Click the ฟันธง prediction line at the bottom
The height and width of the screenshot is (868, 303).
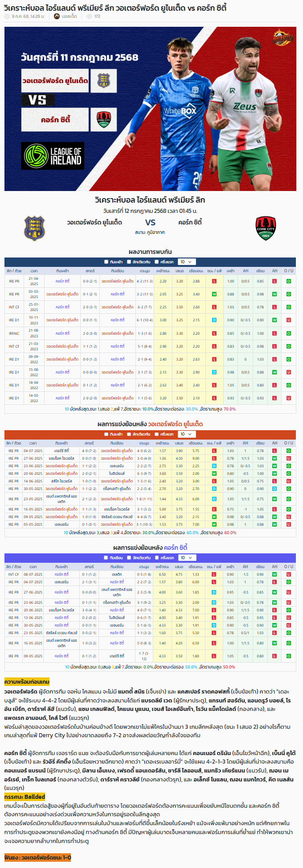[x=37, y=857]
